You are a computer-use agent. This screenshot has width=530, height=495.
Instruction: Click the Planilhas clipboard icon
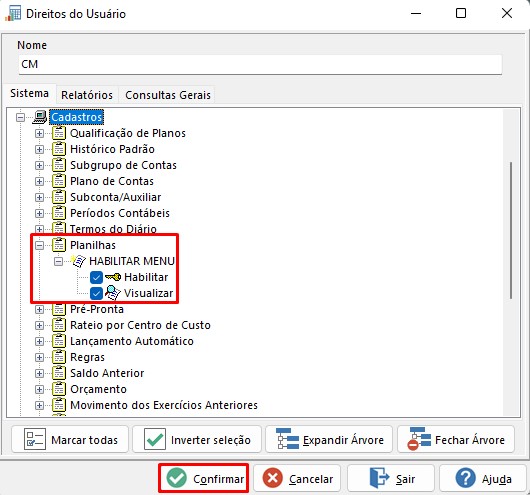click(x=59, y=245)
